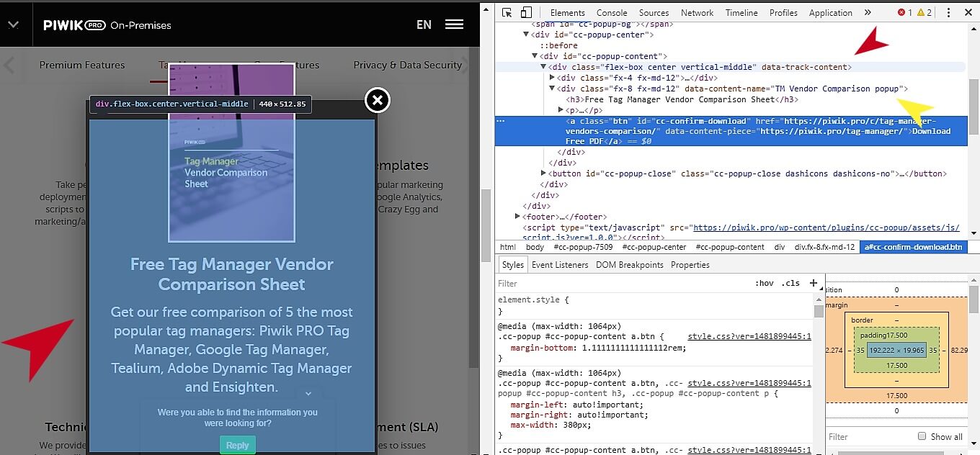Click the Reply button in the popup
Viewport: 980px width, 455px height.
(237, 445)
